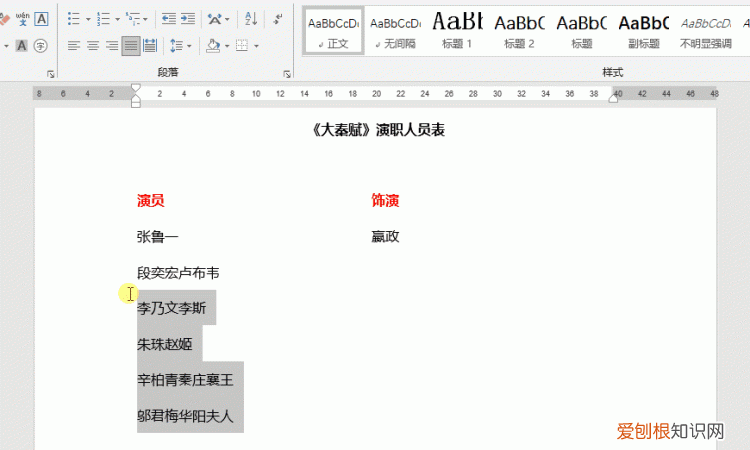Viewport: 750px width, 450px height.
Task: Apply numbered list formatting
Action: 103,19
